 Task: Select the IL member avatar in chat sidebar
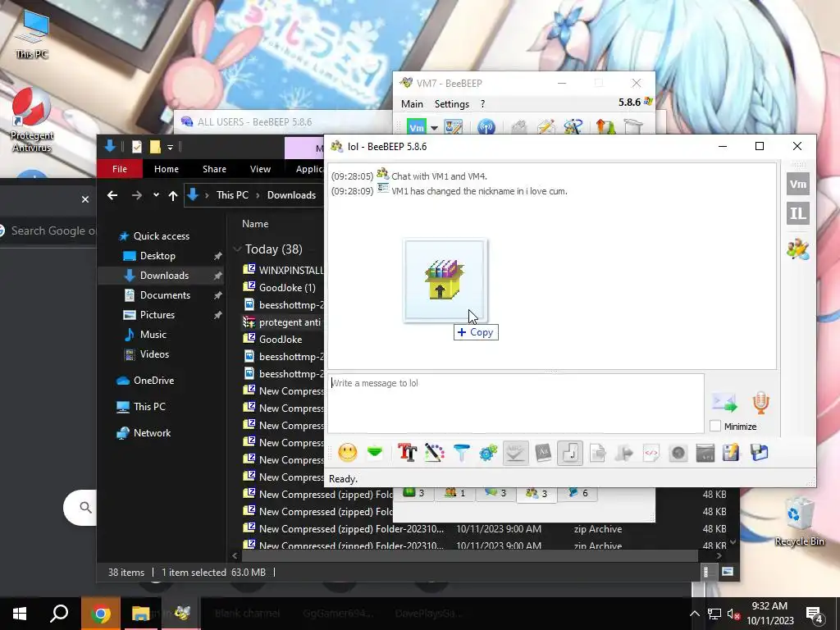pyautogui.click(x=797, y=213)
